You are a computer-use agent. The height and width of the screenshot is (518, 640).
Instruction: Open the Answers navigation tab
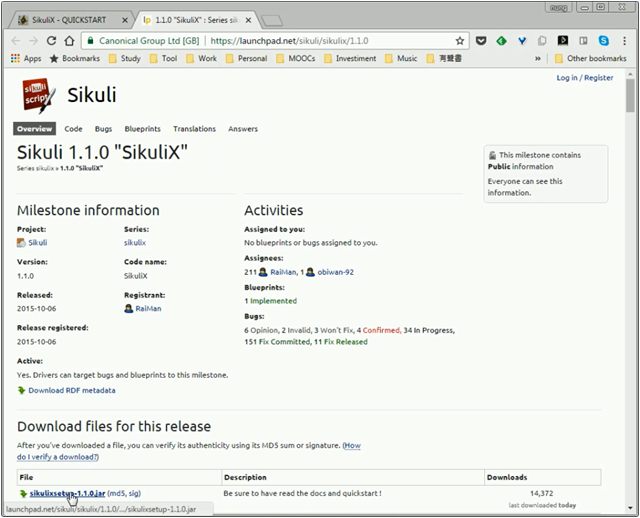pos(243,129)
